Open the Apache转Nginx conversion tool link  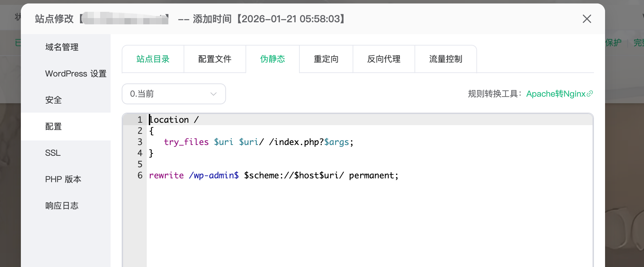click(556, 94)
